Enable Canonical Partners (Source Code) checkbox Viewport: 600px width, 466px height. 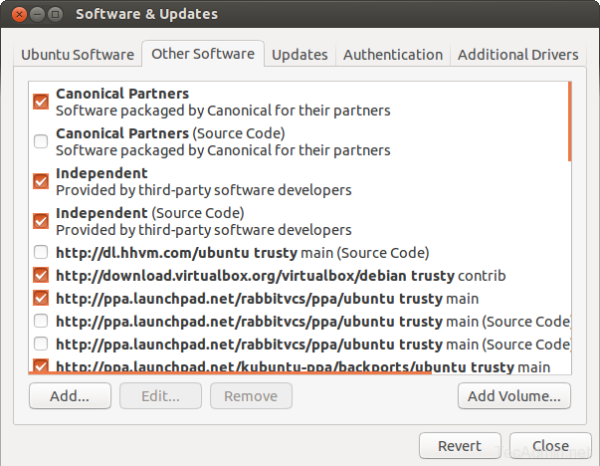pyautogui.click(x=41, y=141)
